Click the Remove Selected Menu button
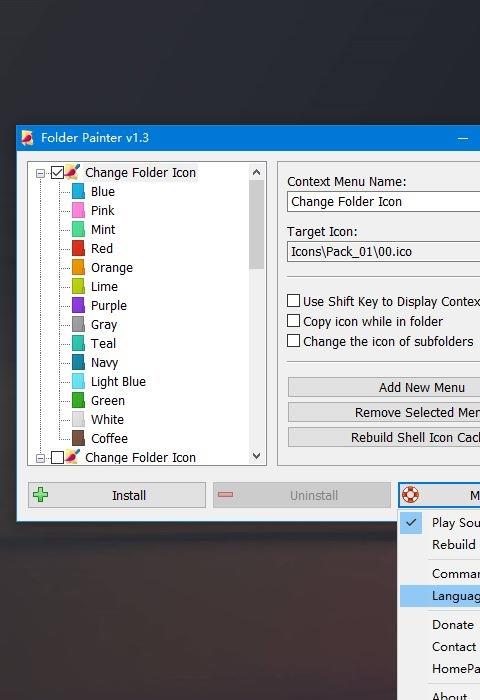The width and height of the screenshot is (480, 700). click(x=384, y=412)
